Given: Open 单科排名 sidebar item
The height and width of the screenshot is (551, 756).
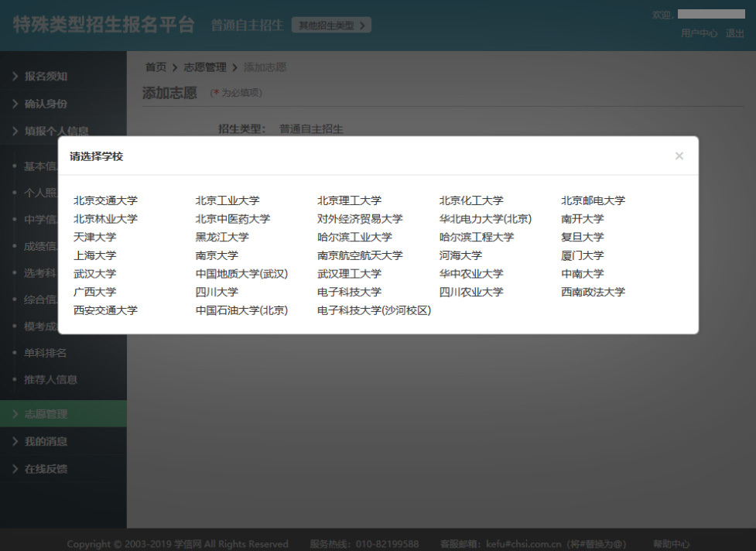Looking at the screenshot, I should [46, 353].
